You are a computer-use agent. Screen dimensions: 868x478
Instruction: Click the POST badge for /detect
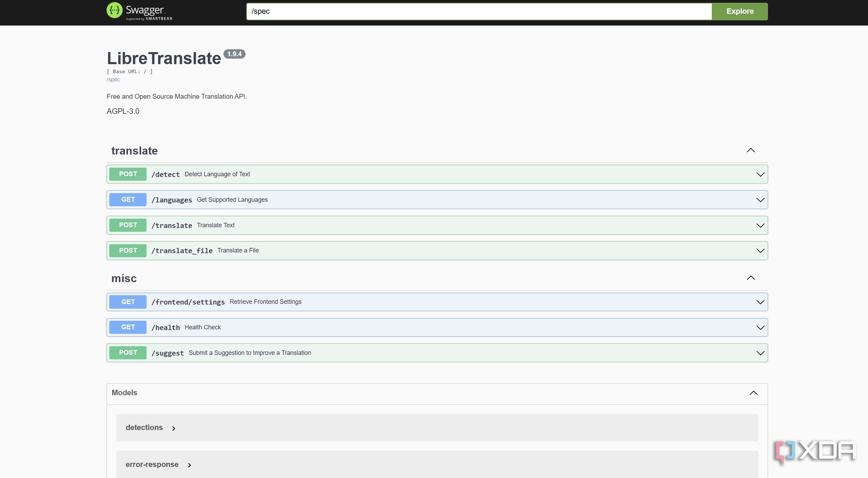[x=128, y=174]
